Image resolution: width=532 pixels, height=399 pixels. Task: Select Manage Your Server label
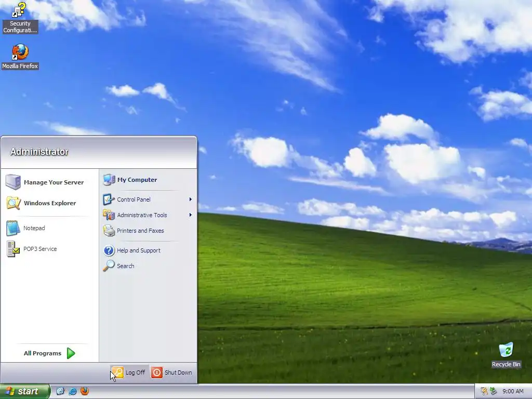coord(54,182)
